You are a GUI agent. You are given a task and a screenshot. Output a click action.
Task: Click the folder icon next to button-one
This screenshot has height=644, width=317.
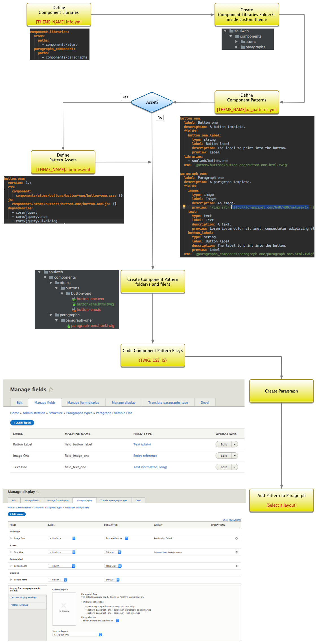(68, 294)
